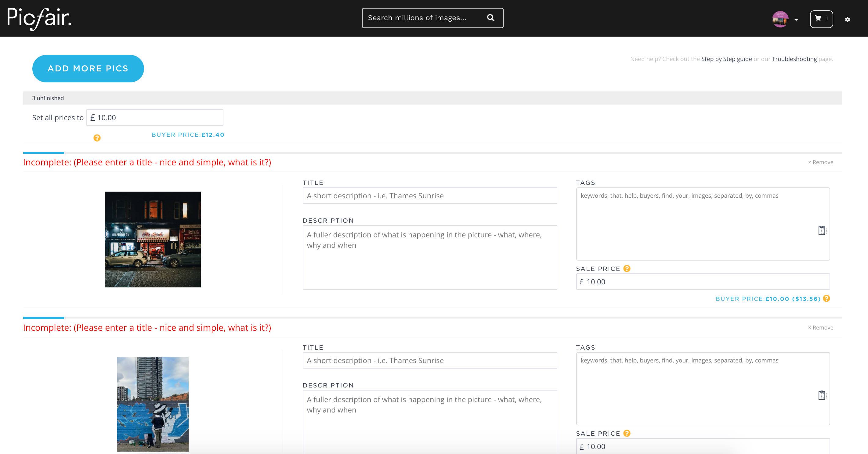Click Title field for the night street photo
868x454 pixels.
tap(430, 196)
